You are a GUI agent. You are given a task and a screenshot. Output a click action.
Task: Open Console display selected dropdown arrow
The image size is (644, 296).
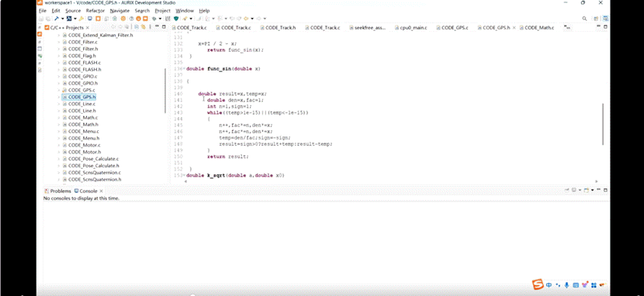[x=580, y=190]
